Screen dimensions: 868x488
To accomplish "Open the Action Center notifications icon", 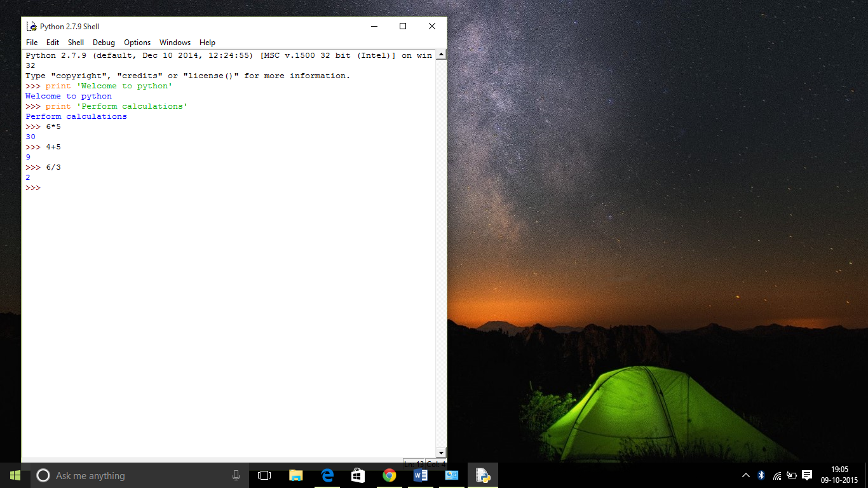I will (807, 475).
